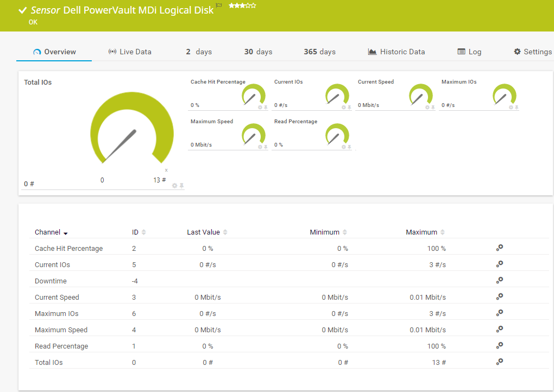
Task: Toggle pin on Total IOs gauge
Action: (x=182, y=186)
